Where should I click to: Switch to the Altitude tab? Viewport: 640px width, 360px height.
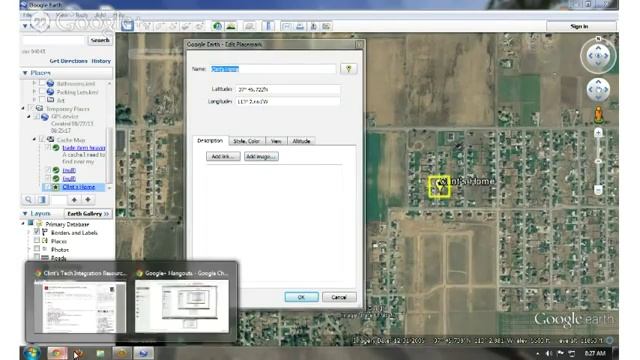(301, 141)
